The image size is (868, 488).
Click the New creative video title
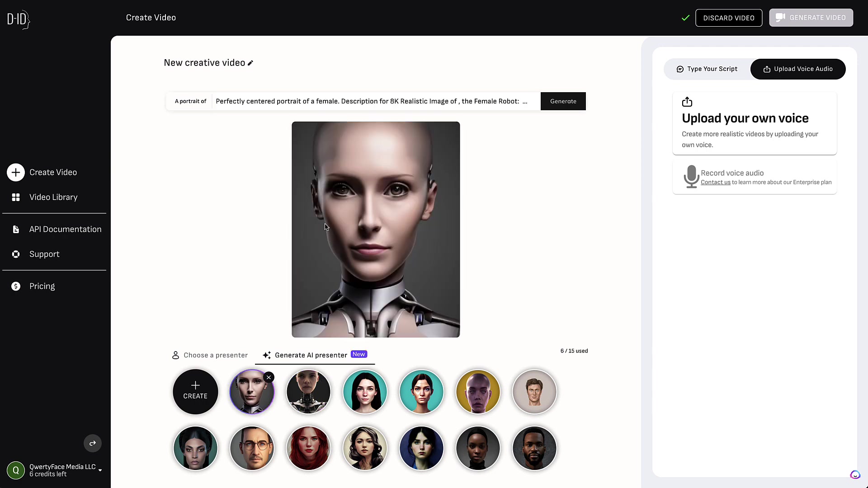(x=204, y=63)
